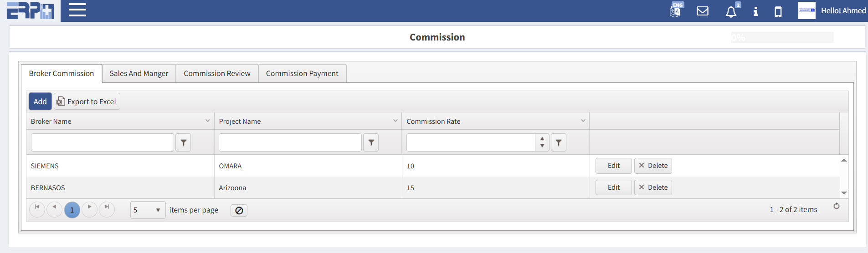Clear grid filters with the ban icon
Viewport: 868px width, 253px height.
click(x=239, y=210)
